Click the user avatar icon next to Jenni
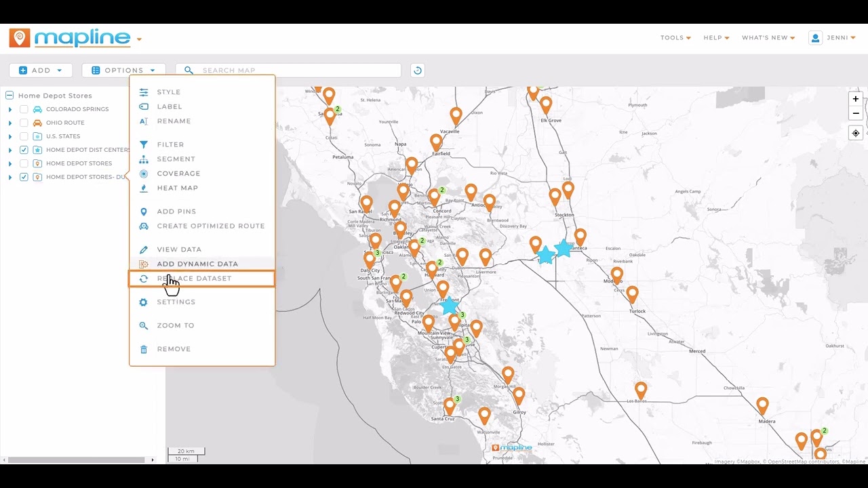Viewport: 868px width, 488px height. point(815,38)
